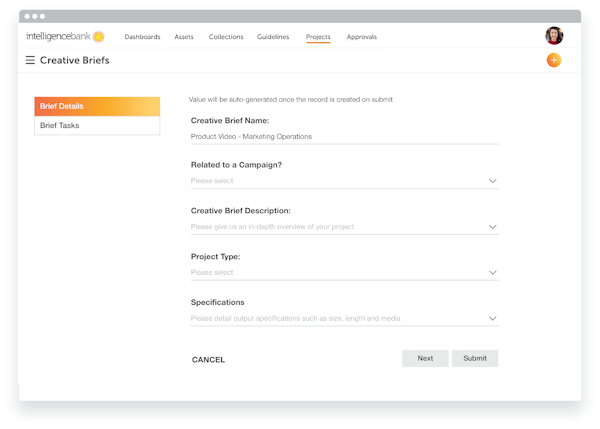Expand the Specifications field chevron

click(492, 319)
